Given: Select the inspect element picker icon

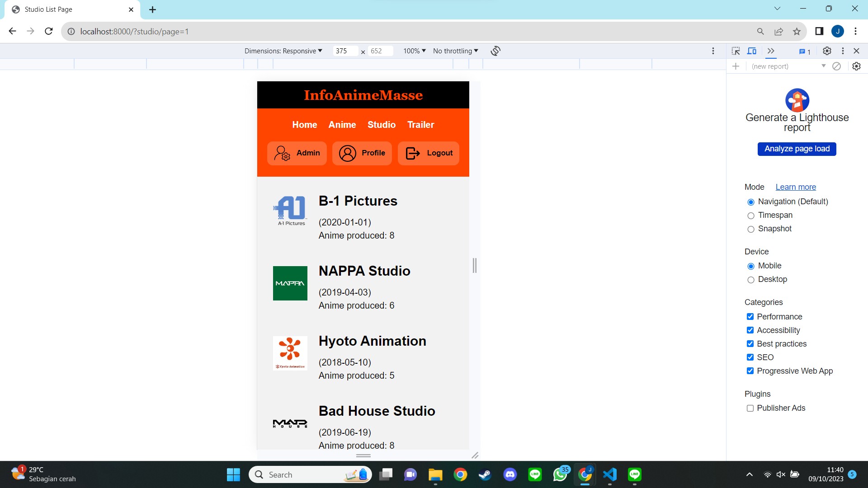Looking at the screenshot, I should point(736,51).
